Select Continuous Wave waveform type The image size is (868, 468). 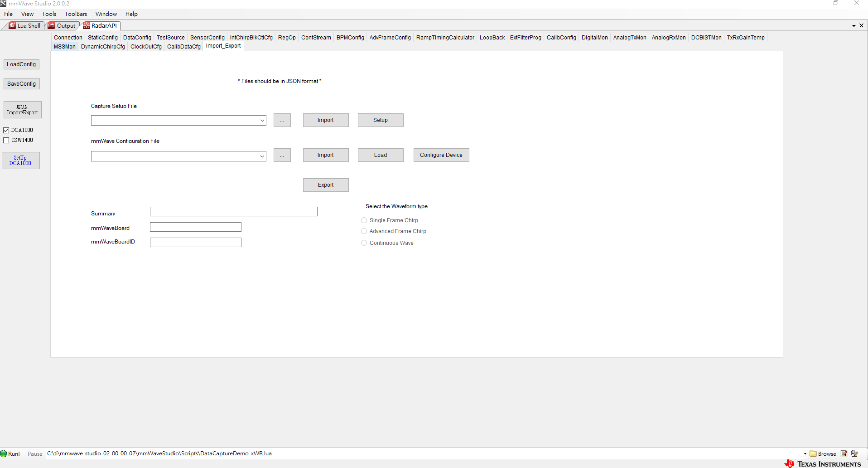pyautogui.click(x=364, y=243)
